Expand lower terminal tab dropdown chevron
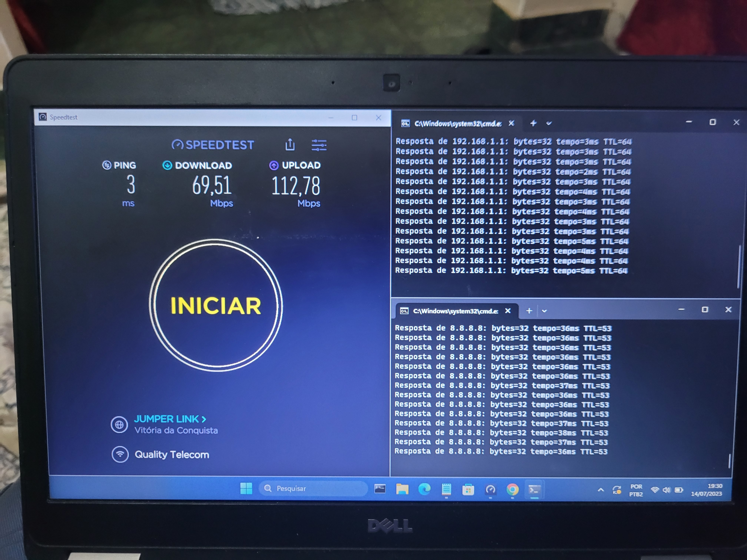 [x=544, y=311]
